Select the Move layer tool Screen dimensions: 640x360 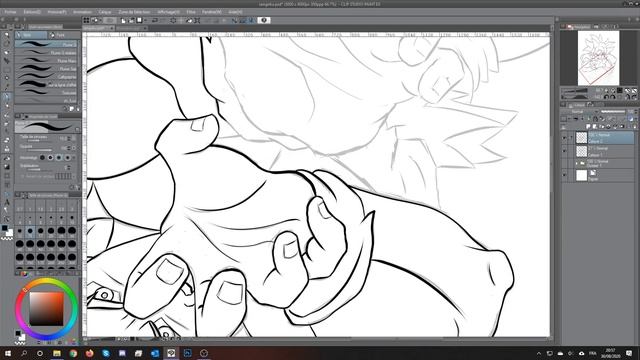[x=7, y=60]
